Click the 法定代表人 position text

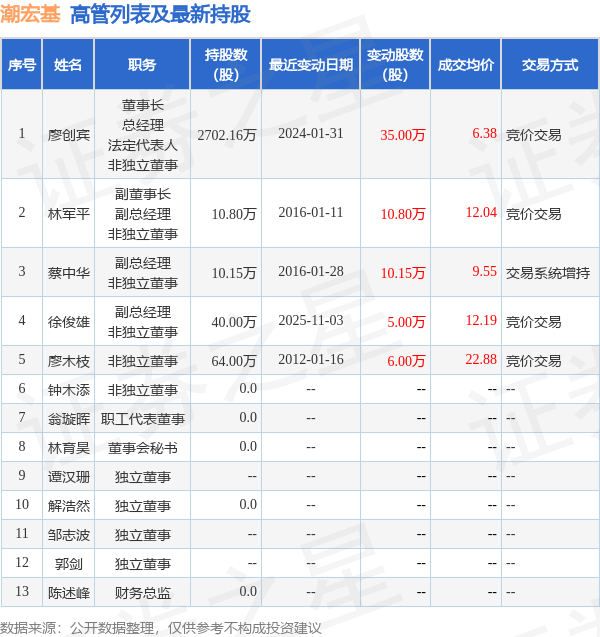coord(143,145)
